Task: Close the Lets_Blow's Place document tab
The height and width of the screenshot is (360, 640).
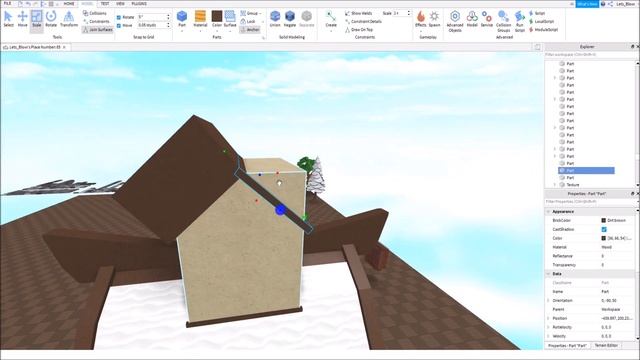Action: tap(64, 47)
